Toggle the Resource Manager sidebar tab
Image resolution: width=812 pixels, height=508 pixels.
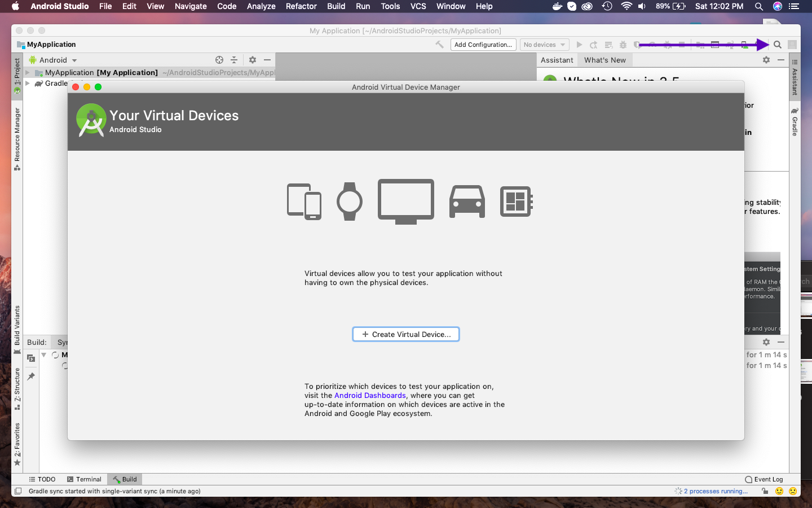(x=17, y=139)
